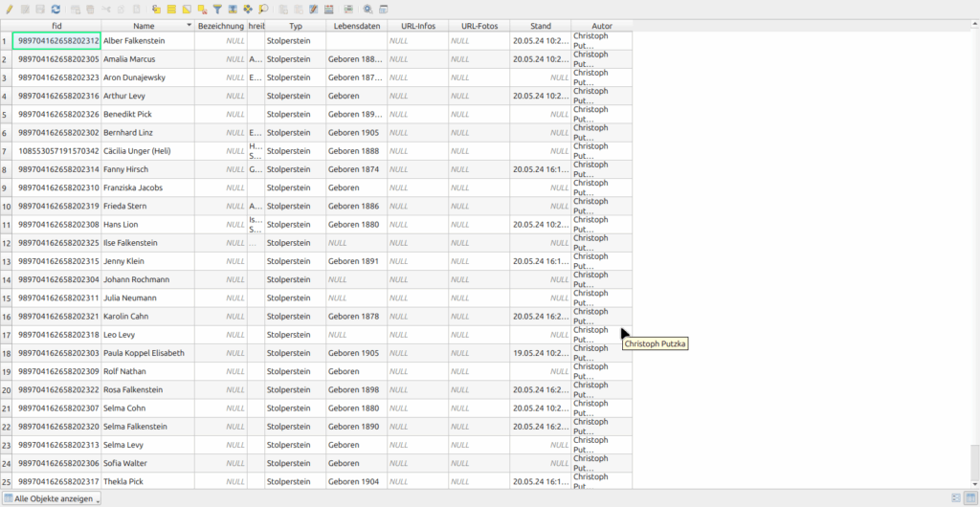
Task: Invert the current feature selection
Action: 187,9
